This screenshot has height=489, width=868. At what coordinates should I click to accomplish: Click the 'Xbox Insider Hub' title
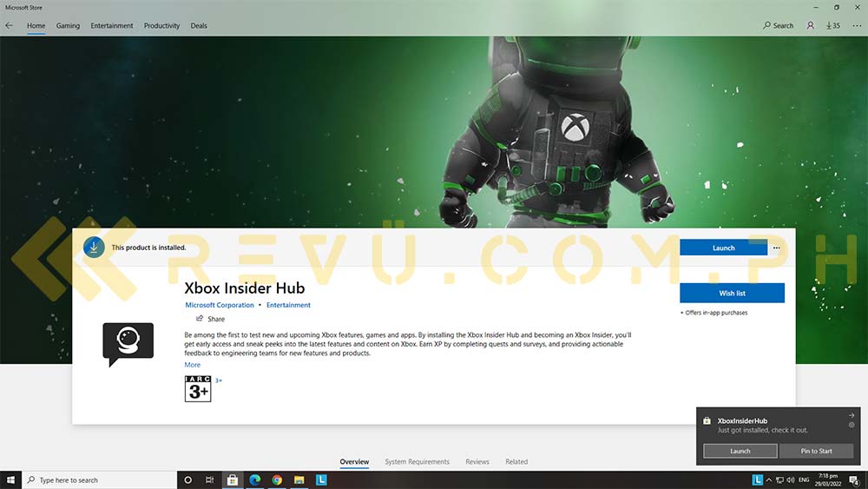(244, 288)
